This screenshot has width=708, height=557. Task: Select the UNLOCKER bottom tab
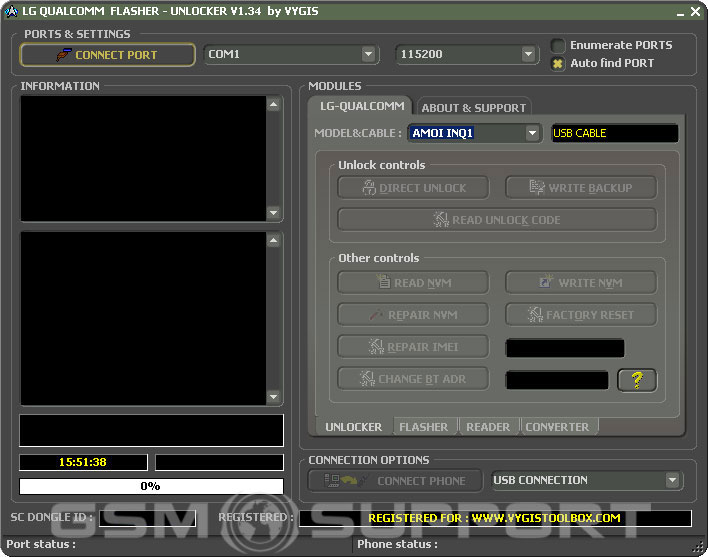point(354,427)
